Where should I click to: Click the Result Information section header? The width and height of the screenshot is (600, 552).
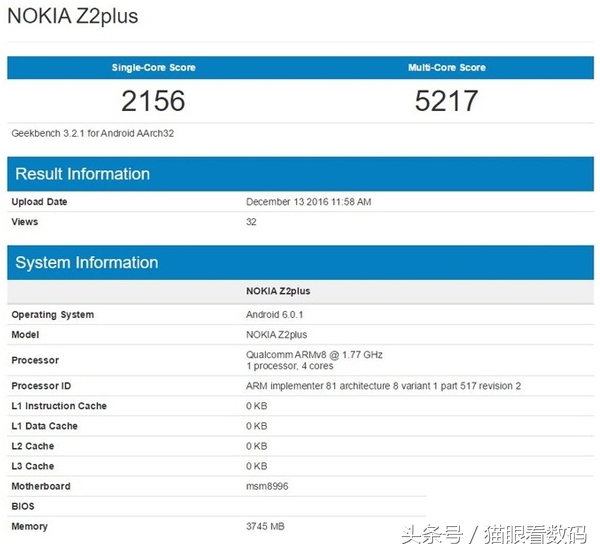(x=82, y=174)
